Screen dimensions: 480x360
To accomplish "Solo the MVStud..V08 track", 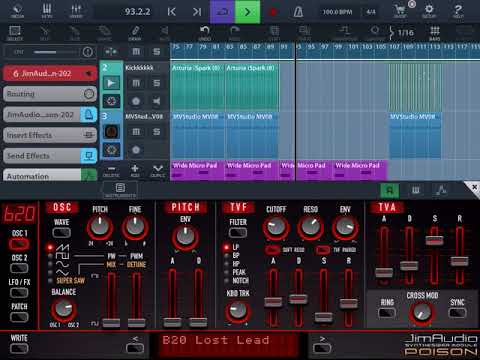I will coord(156,132).
